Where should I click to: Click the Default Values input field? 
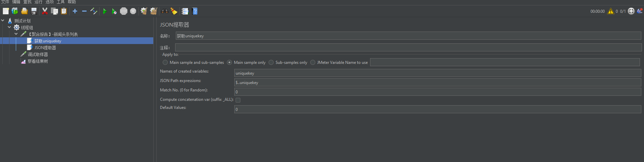[438, 109]
